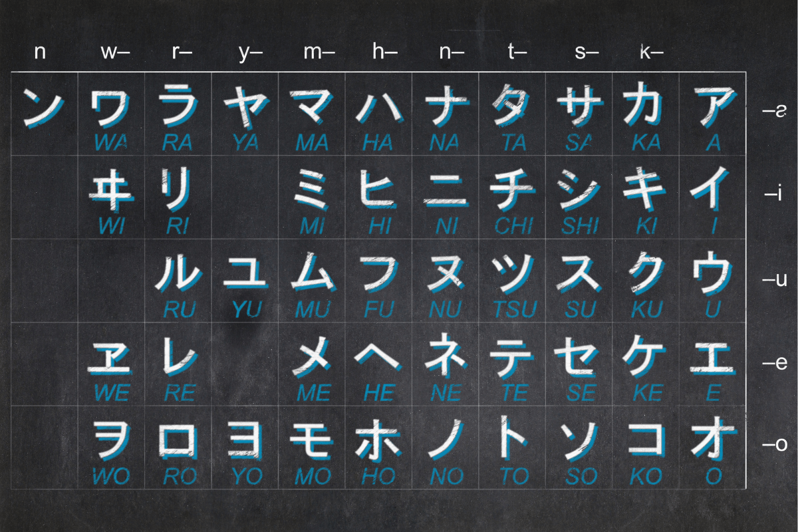
Task: Select the katakana WO character
Action: pos(110,439)
